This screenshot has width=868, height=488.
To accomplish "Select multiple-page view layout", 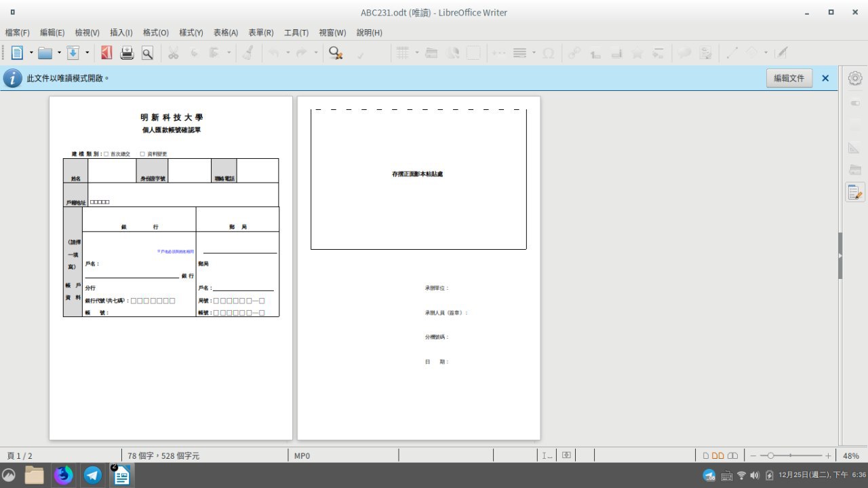I will (x=718, y=456).
